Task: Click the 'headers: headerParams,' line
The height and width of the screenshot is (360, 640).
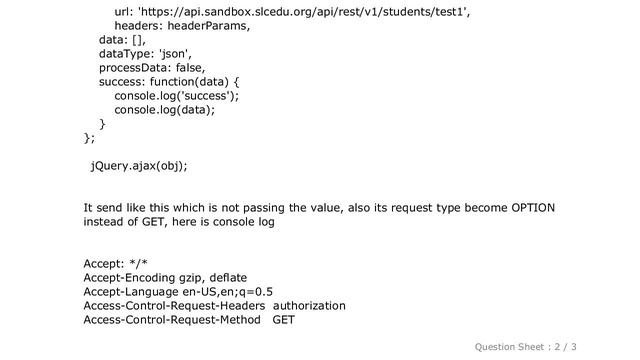Action: pos(182,26)
